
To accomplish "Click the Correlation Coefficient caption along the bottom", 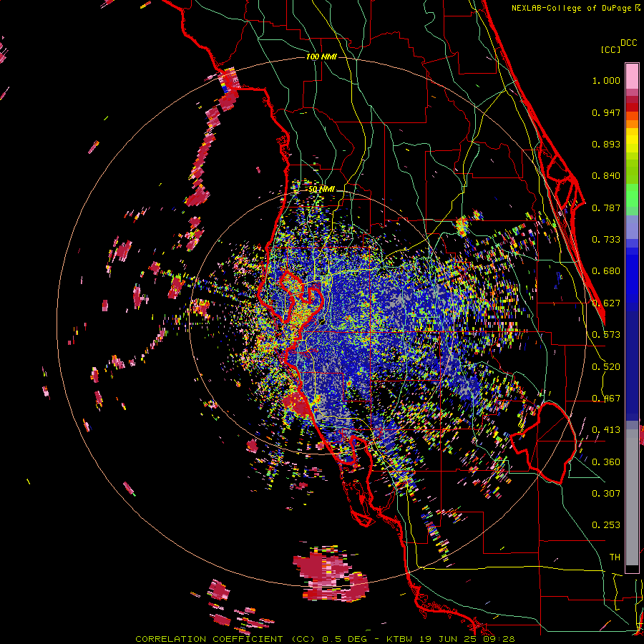I will point(325,639).
